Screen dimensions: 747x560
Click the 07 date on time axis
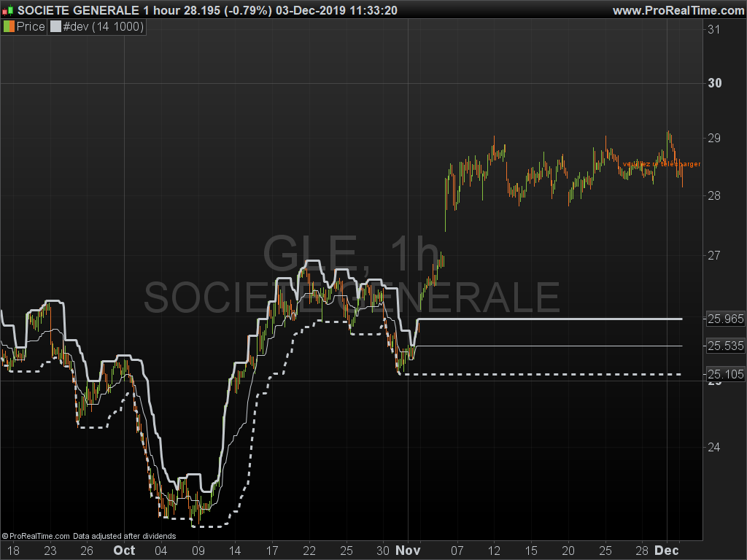pyautogui.click(x=457, y=551)
